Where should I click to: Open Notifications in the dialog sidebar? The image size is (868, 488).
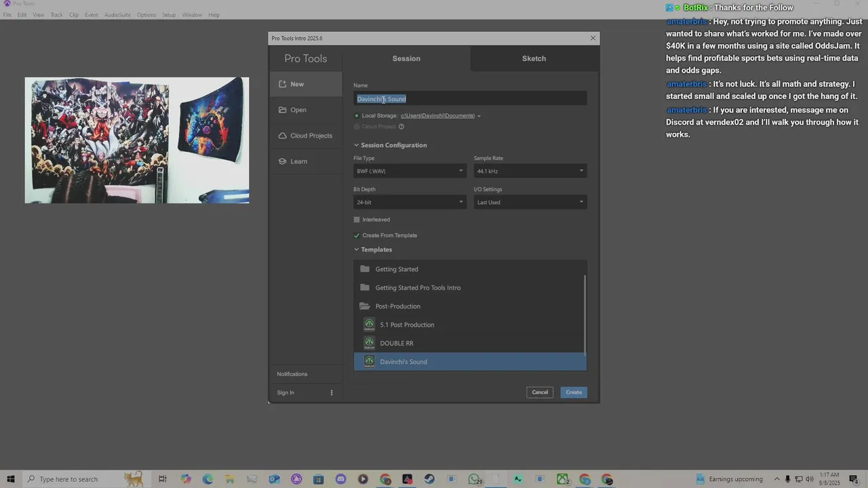pos(292,374)
